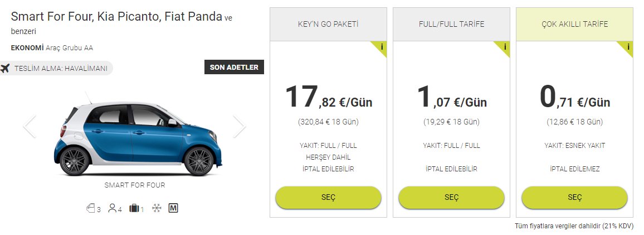Open info corner on Full/Full Tarife card
This screenshot has width=644, height=235.
tap(505, 47)
